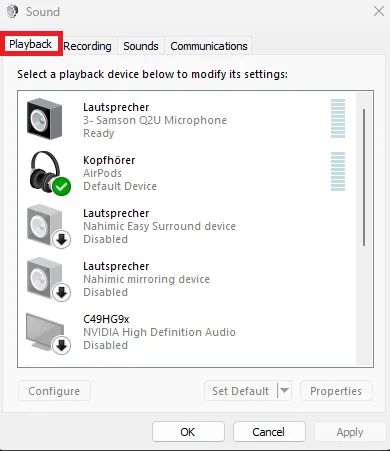Close the Sound dialog window

click(x=379, y=11)
